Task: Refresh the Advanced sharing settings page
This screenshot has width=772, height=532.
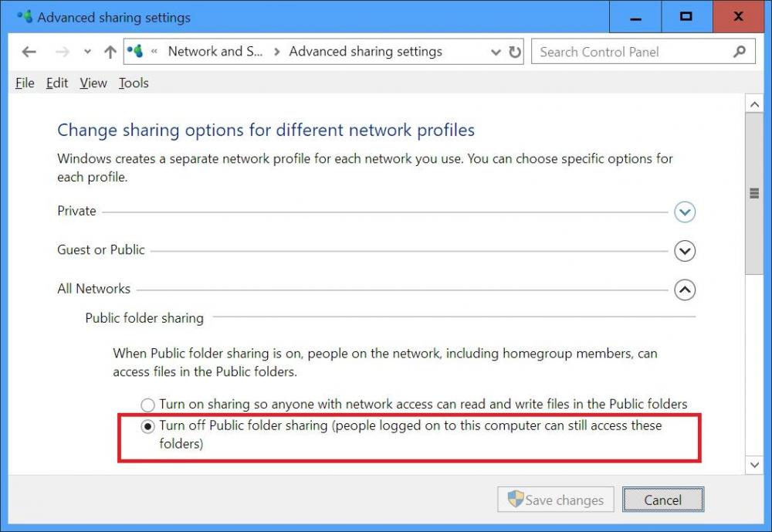Action: 514,52
